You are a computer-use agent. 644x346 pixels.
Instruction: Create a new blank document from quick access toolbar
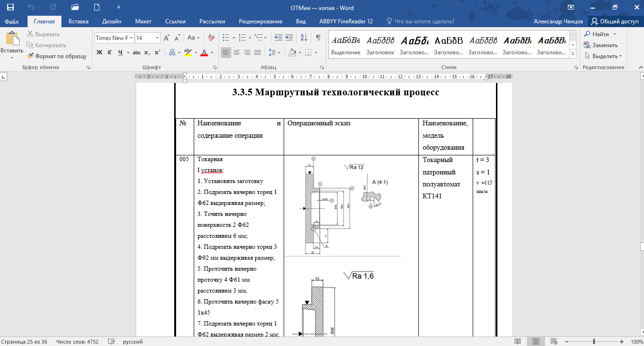coord(97,7)
